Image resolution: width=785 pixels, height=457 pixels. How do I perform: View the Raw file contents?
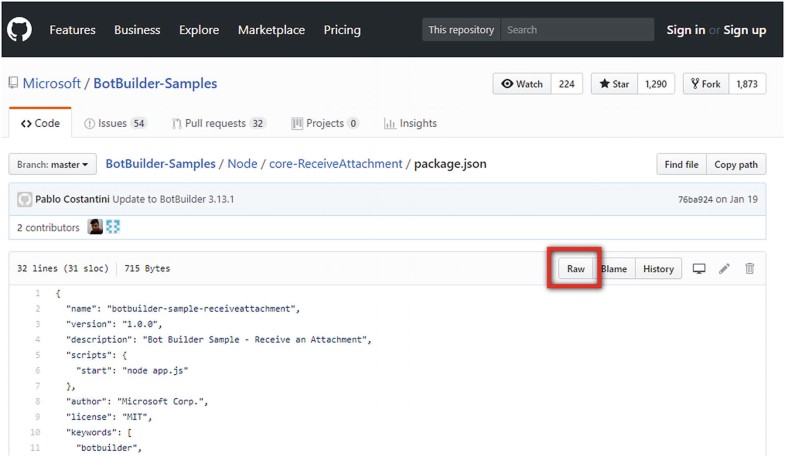576,269
